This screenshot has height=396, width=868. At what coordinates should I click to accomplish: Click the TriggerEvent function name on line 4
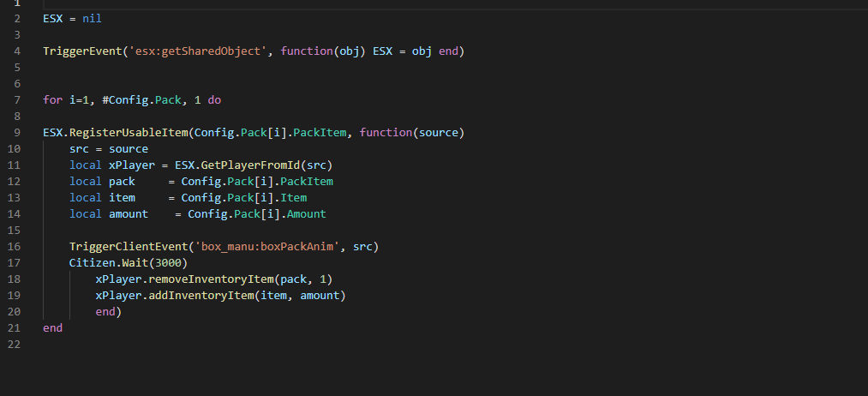point(82,51)
